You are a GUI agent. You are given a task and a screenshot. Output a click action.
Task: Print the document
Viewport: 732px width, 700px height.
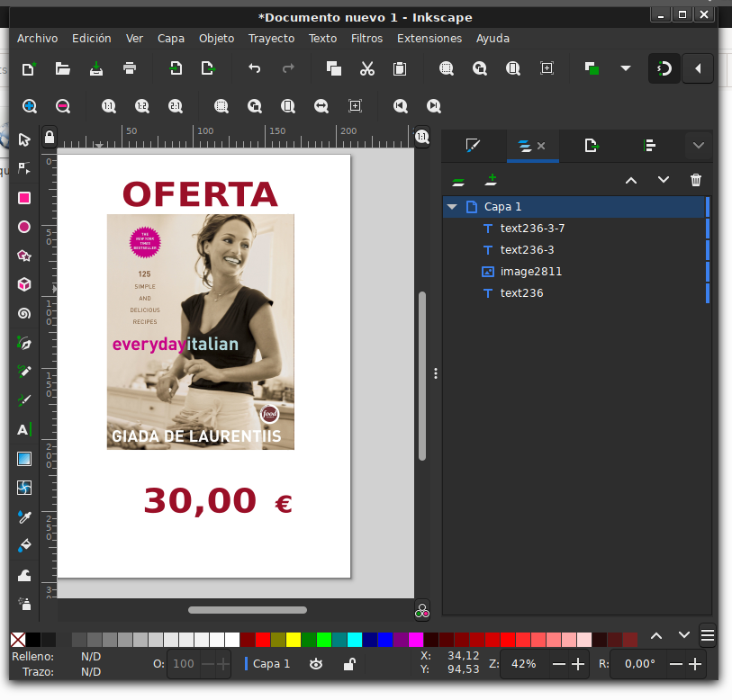tap(130, 69)
